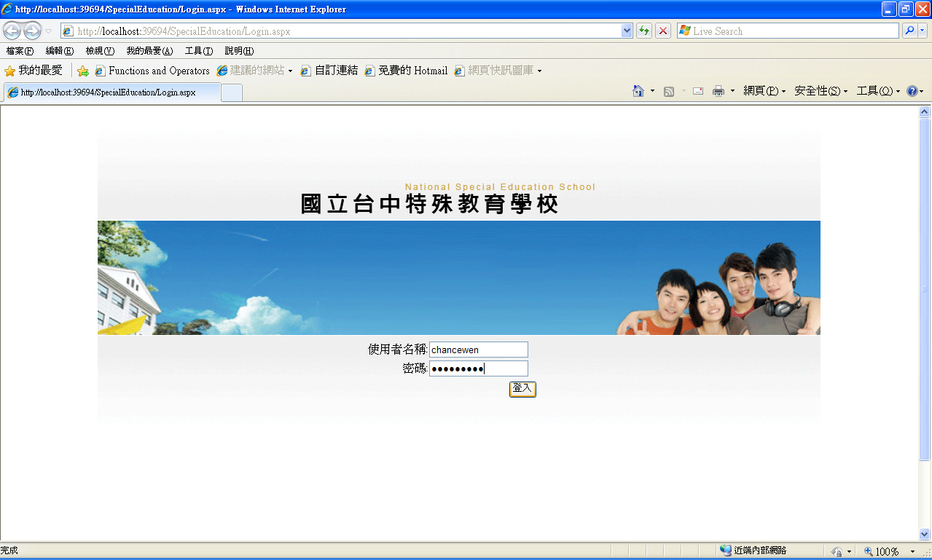
Task: Open the 安全性(S) dropdown menu
Action: (x=821, y=91)
